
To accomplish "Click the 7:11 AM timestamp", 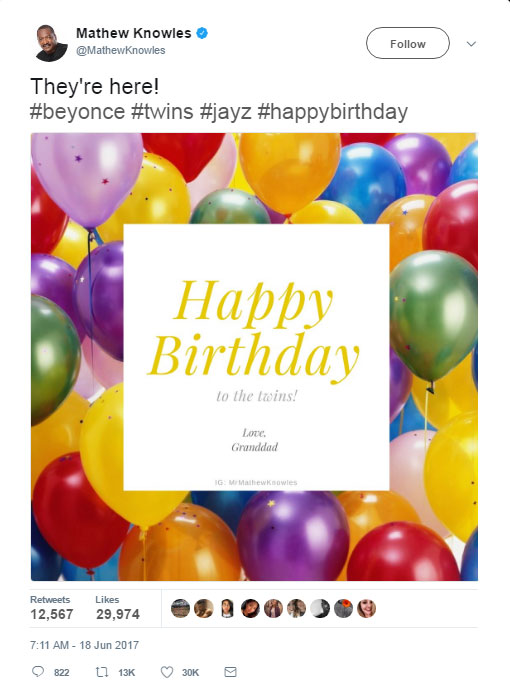I will click(x=84, y=645).
